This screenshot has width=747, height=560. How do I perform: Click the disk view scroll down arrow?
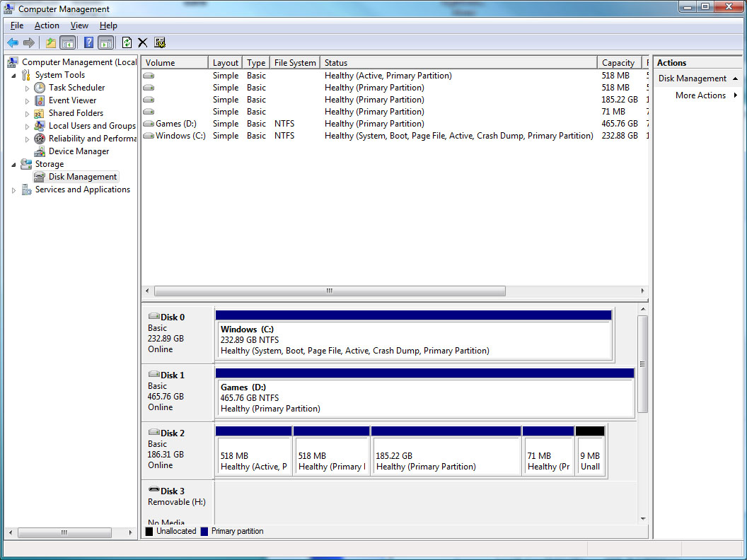(643, 518)
